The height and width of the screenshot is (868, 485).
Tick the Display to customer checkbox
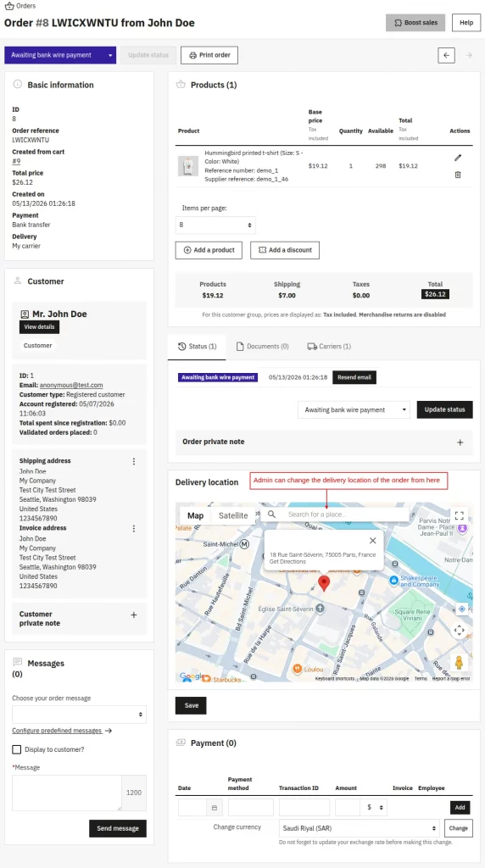(x=17, y=749)
